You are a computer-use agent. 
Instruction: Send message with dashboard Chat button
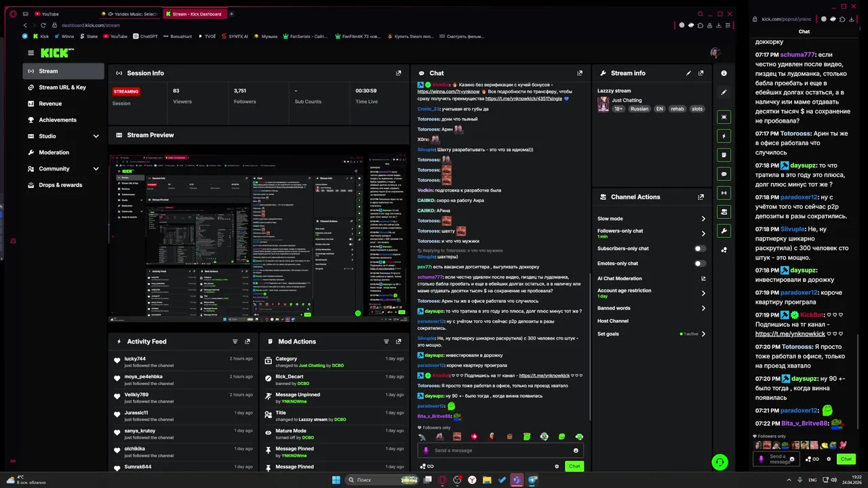tap(574, 466)
